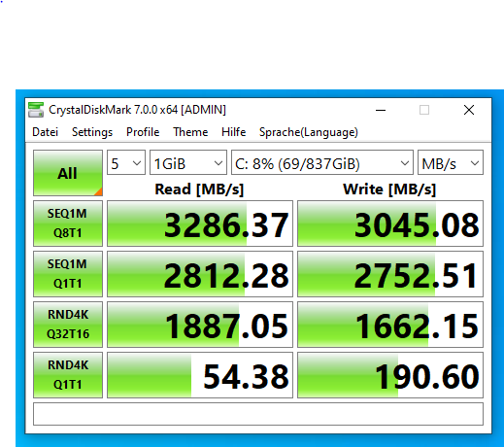
Task: Open the Theme menu
Action: (190, 132)
